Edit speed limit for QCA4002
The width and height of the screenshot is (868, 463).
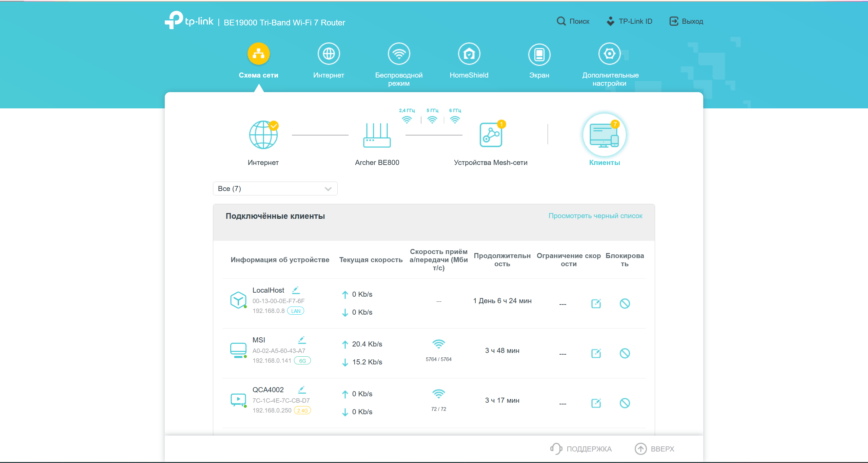pos(596,403)
